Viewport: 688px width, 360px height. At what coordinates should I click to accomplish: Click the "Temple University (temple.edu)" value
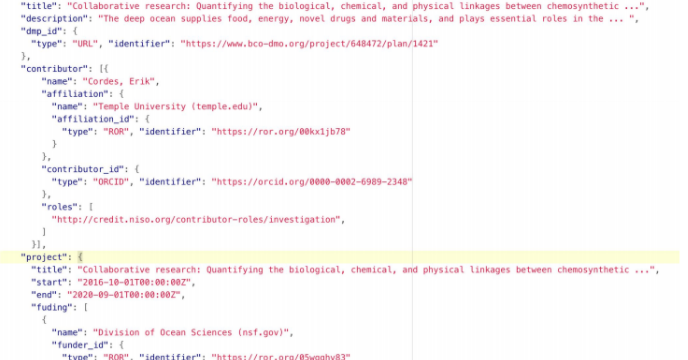175,107
